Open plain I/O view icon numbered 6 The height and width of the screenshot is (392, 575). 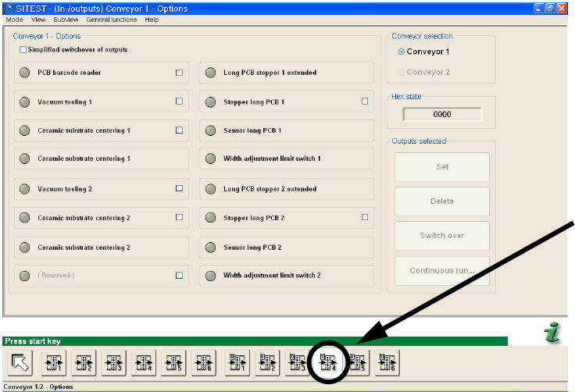[x=204, y=362]
